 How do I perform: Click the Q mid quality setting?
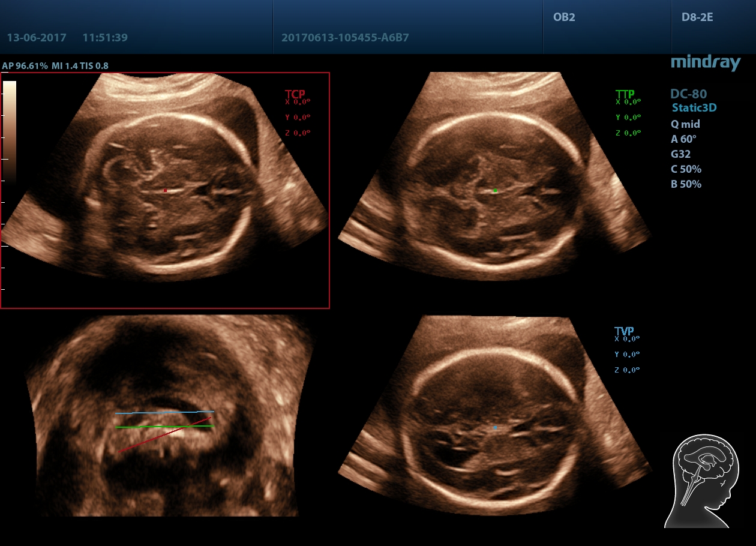[x=685, y=124]
